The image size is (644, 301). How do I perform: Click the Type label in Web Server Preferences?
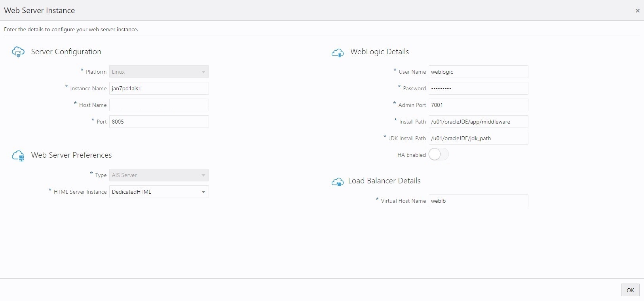pos(101,175)
